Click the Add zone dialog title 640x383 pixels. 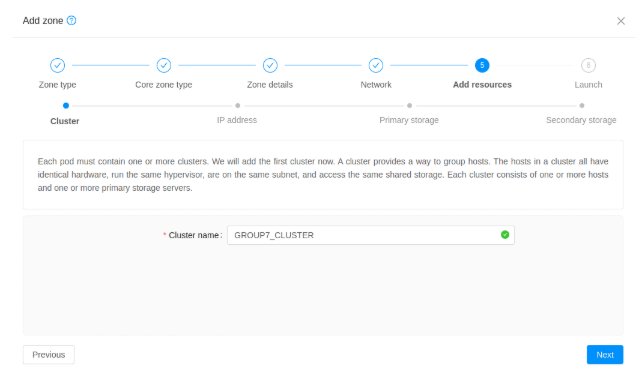coord(43,20)
